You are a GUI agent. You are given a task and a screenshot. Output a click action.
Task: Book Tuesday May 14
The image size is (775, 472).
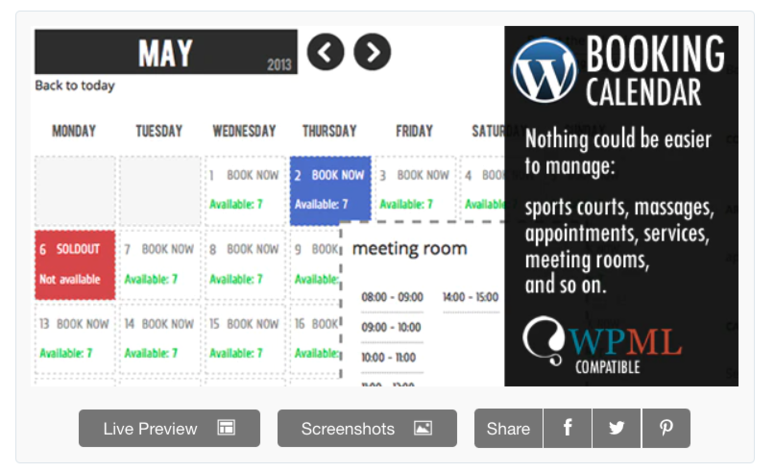coord(160,339)
